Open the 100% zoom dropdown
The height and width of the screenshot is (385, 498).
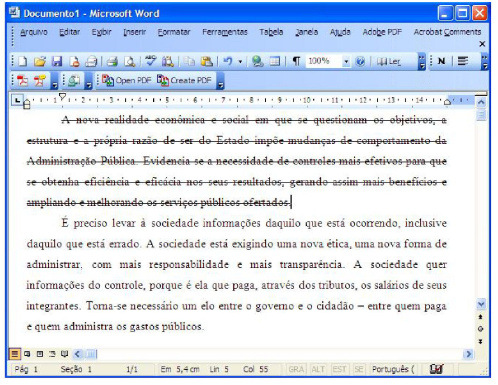pyautogui.click(x=346, y=62)
